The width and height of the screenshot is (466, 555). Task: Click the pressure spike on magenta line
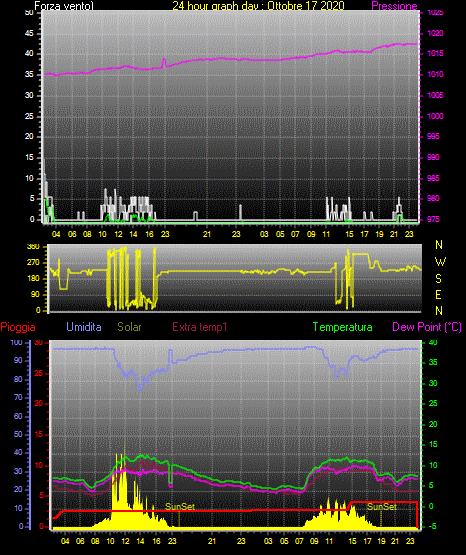pos(164,62)
